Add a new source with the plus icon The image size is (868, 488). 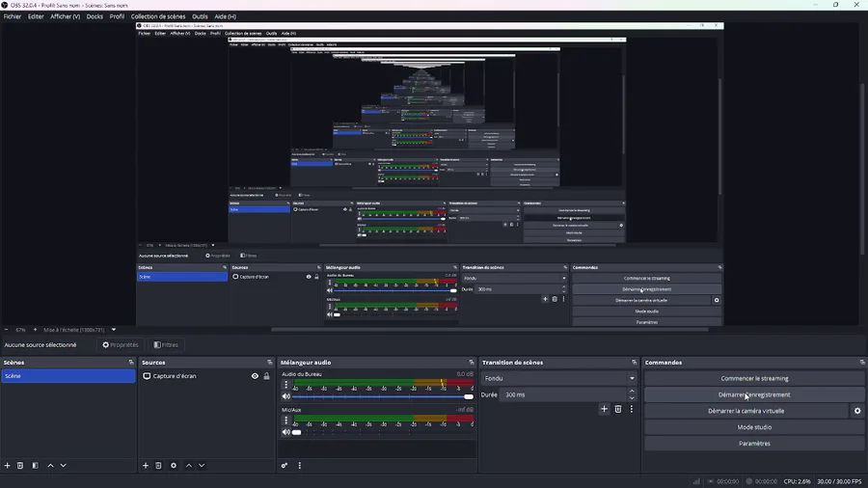pyautogui.click(x=146, y=465)
